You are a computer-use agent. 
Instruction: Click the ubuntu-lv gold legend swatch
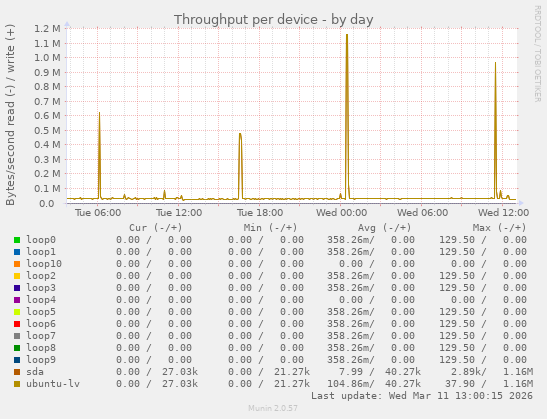(x=17, y=384)
